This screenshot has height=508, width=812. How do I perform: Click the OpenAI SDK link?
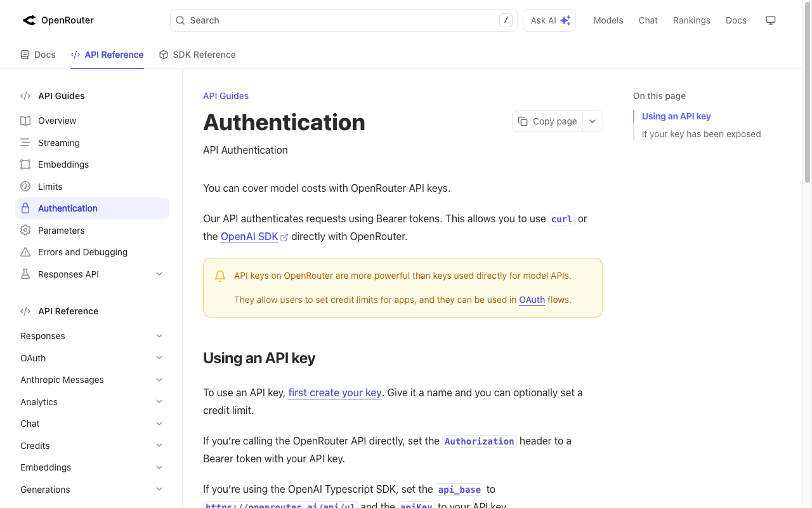[249, 236]
